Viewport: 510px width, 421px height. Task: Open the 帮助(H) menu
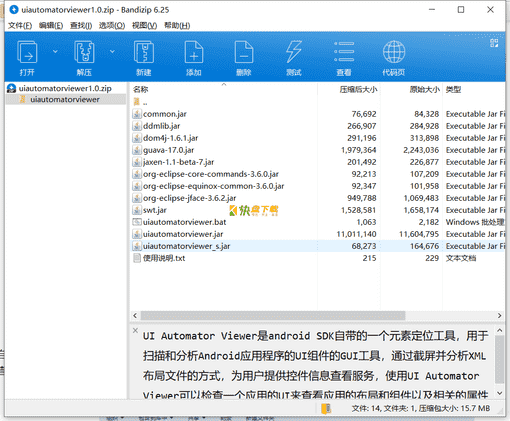[x=177, y=25]
